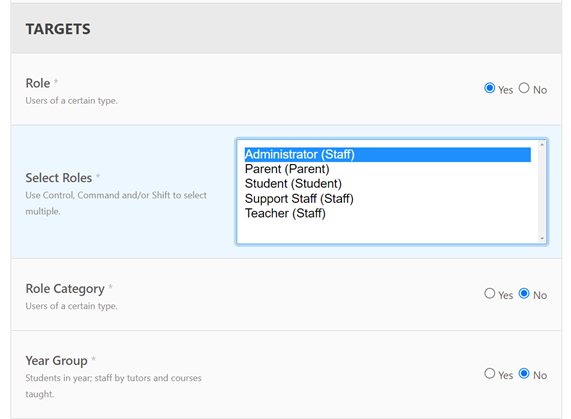The height and width of the screenshot is (419, 571).
Task: Choose Teacher (Staff) role option
Action: pos(387,213)
